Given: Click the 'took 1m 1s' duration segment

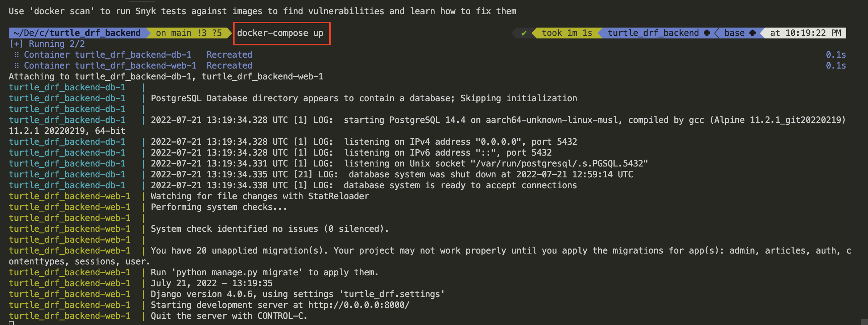Looking at the screenshot, I should [567, 33].
